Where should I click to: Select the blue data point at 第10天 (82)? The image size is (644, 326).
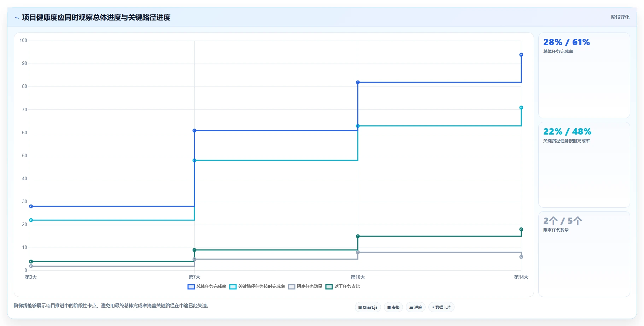358,82
